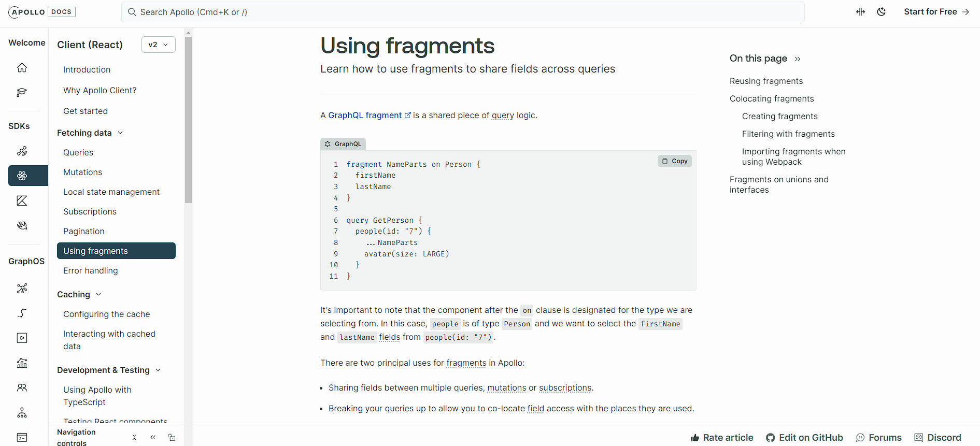Image resolution: width=980 pixels, height=446 pixels.
Task: Follow the GraphQL fragment link
Action: click(370, 116)
